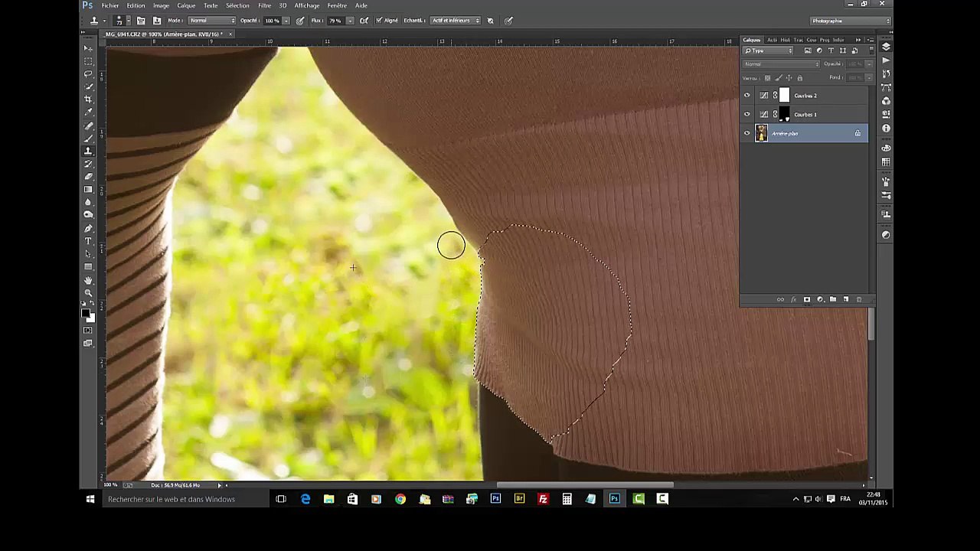
Task: Select the Type text tool
Action: click(88, 241)
